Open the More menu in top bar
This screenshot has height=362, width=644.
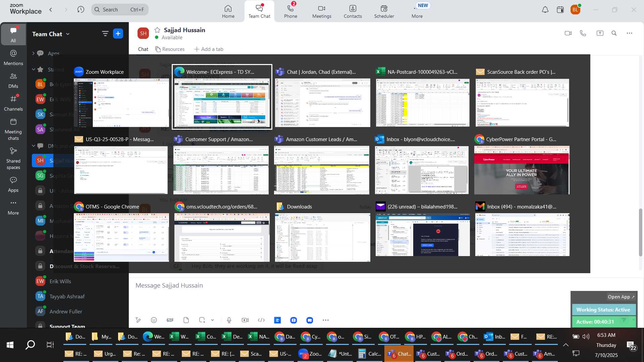pyautogui.click(x=417, y=11)
